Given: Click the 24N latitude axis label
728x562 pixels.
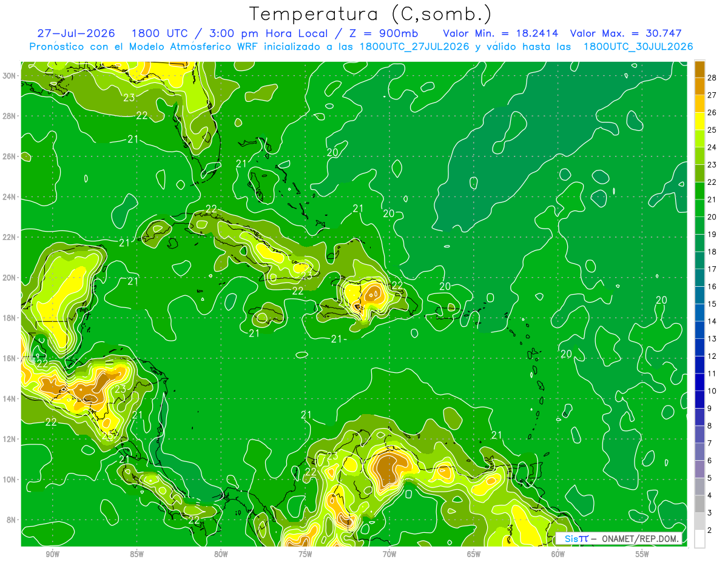Looking at the screenshot, I should (10, 197).
